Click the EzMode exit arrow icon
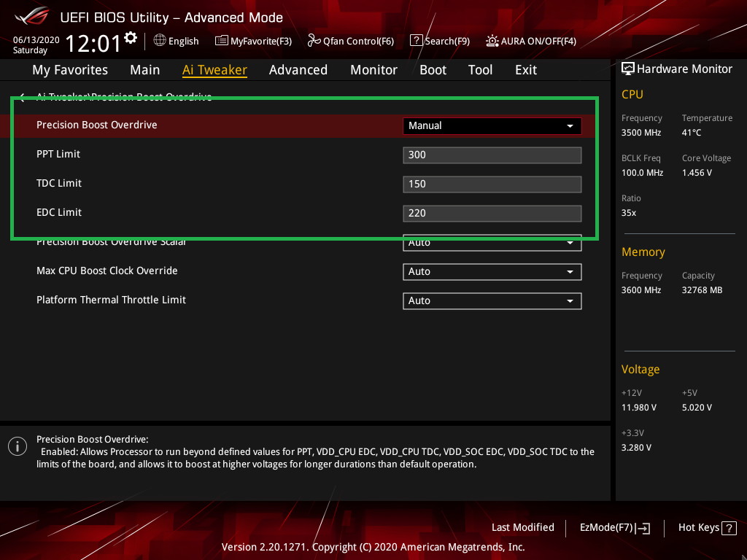This screenshot has height=560, width=747. pyautogui.click(x=643, y=528)
